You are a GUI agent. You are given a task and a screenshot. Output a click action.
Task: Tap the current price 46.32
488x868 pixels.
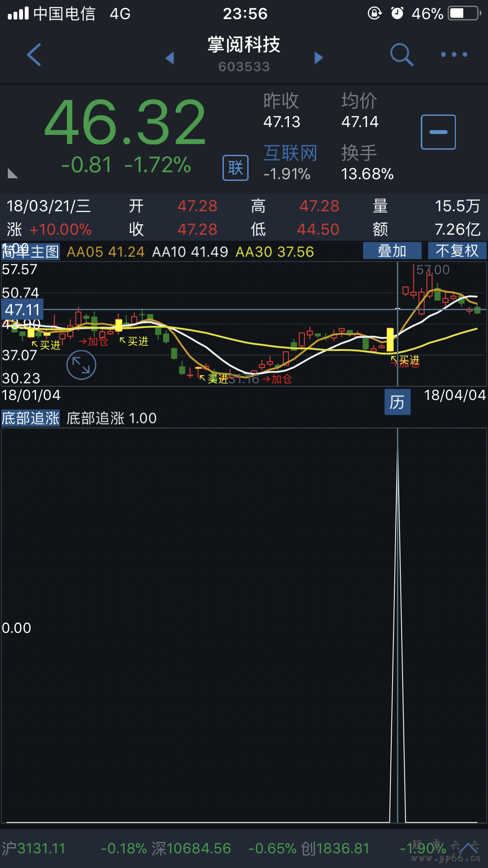pos(125,122)
